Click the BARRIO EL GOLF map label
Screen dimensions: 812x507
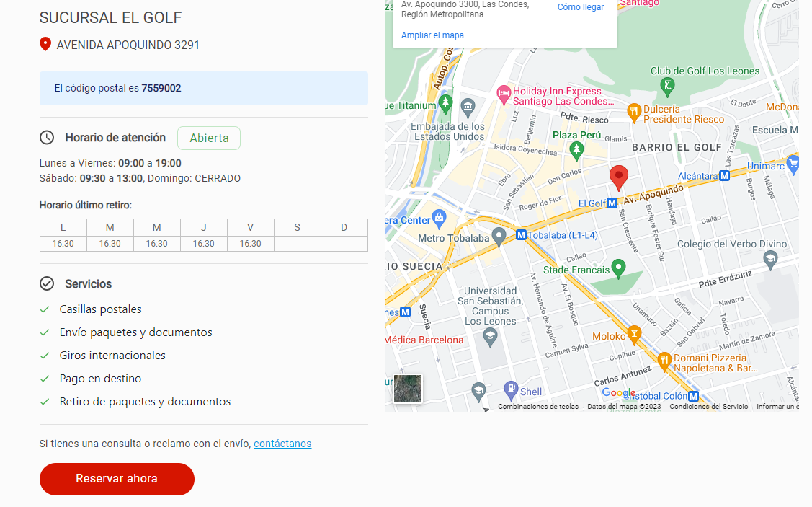(x=677, y=147)
